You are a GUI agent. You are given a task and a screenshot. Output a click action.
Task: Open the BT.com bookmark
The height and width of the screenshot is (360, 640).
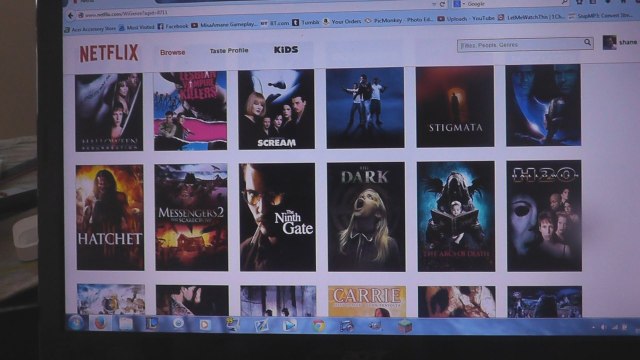click(275, 23)
